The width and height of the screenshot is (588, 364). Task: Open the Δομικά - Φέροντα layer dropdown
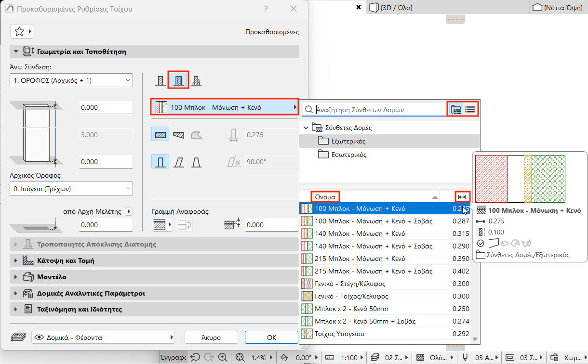pos(103,338)
